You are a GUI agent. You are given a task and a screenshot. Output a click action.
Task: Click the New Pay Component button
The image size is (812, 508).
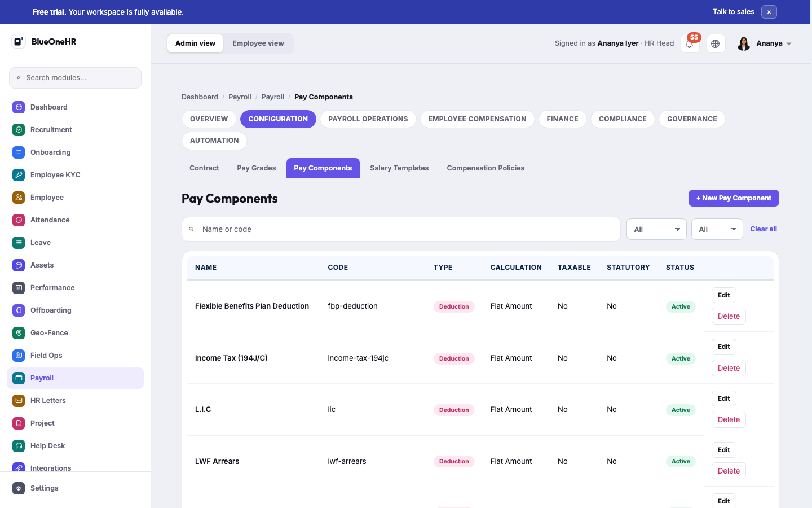click(x=734, y=198)
